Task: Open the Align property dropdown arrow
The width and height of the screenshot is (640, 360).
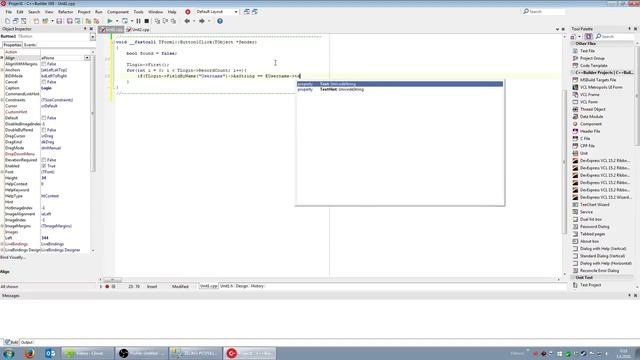Action: coord(87,58)
